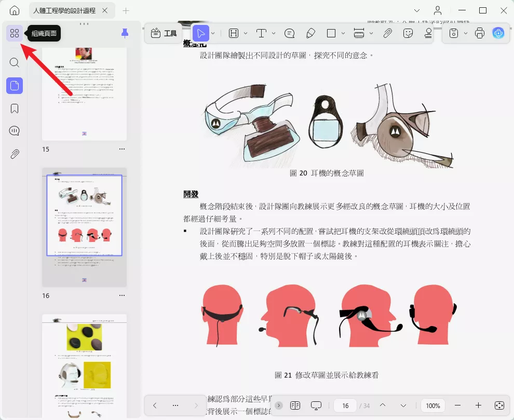
Task: Open the navigation history ellipsis
Action: tap(175, 405)
